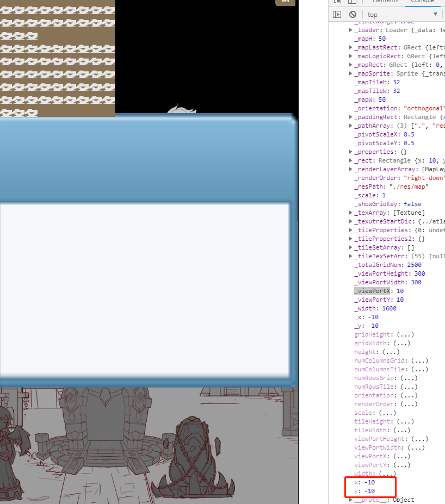Invoke the height getter (...)

[x=391, y=352]
